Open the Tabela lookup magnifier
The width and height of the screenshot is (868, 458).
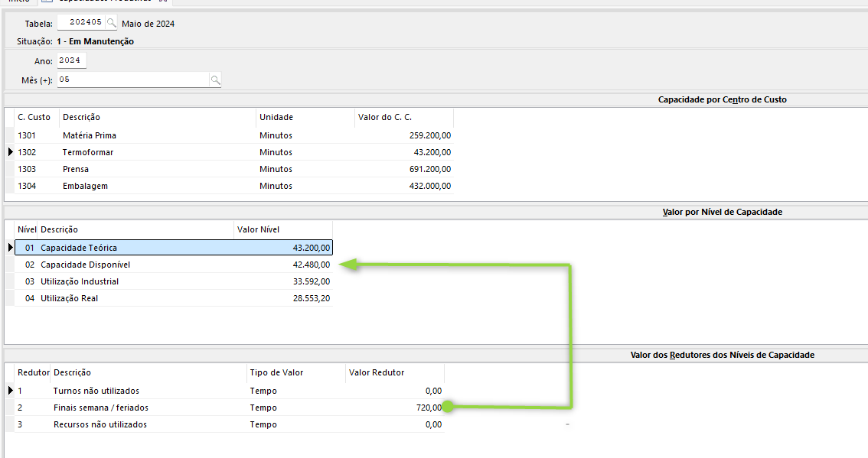tap(112, 23)
